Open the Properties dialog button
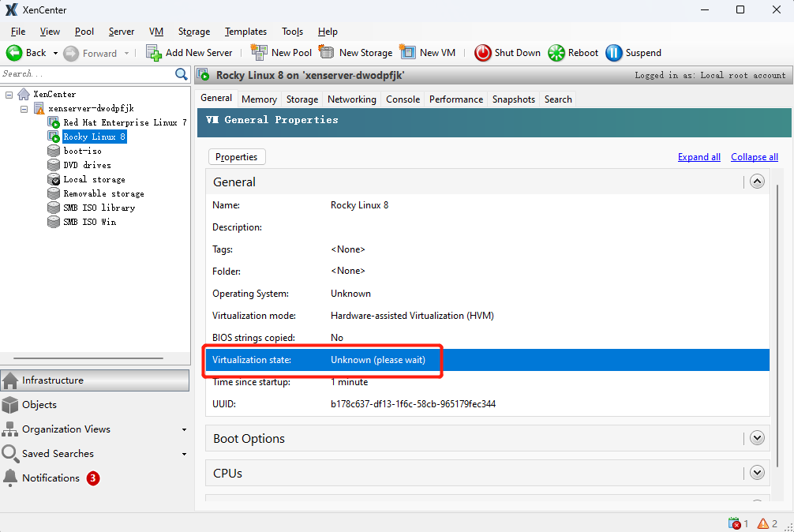Viewport: 794px width, 532px height. click(236, 156)
